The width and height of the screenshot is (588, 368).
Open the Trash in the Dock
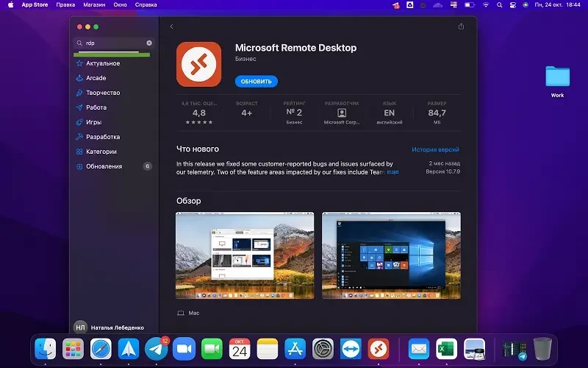(542, 349)
